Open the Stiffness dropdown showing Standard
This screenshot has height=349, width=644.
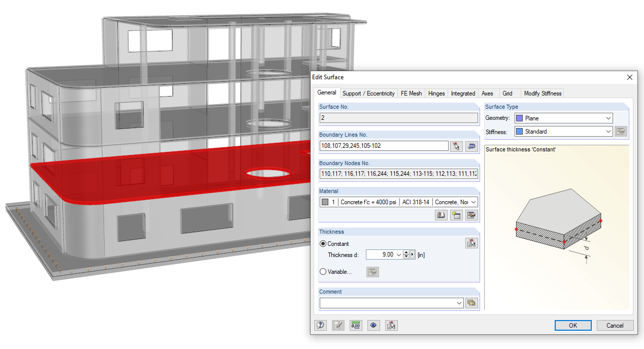609,131
